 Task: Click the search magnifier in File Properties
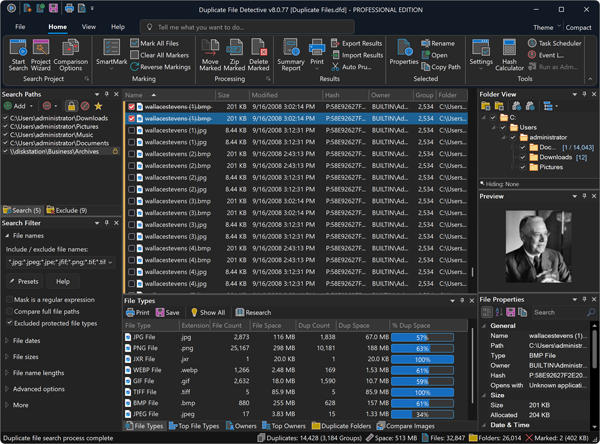click(591, 312)
